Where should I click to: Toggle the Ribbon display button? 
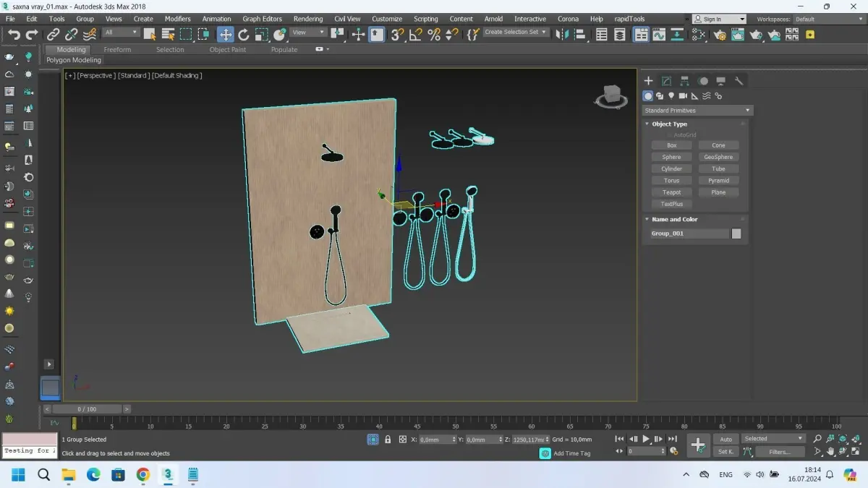point(641,34)
